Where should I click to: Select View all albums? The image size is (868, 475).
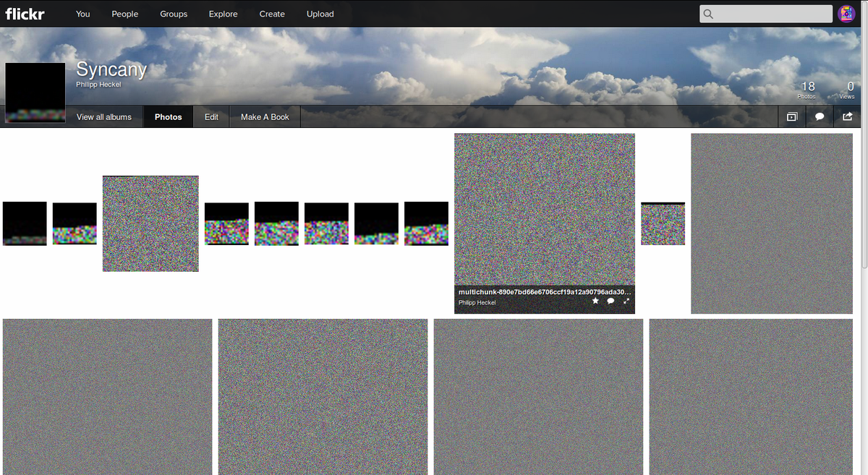104,116
